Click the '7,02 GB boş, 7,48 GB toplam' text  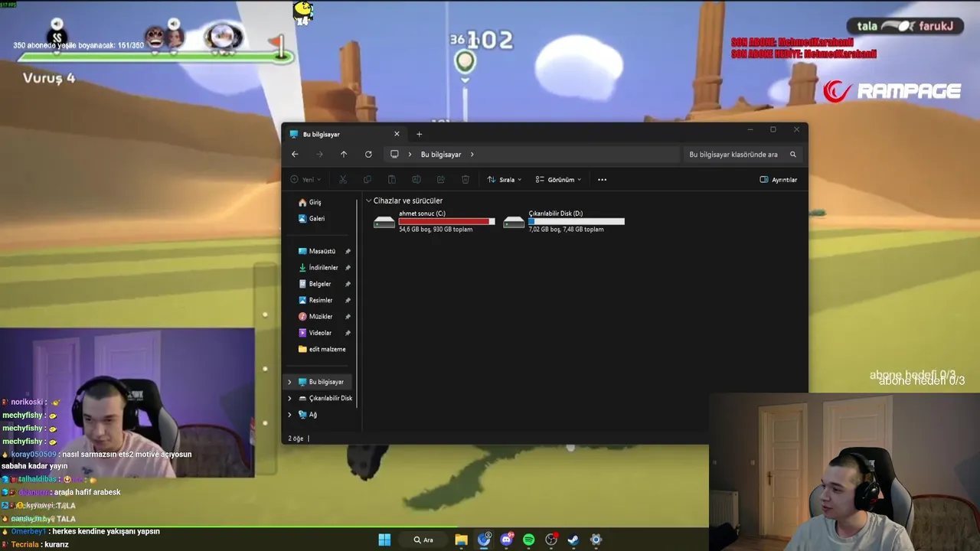tap(566, 230)
